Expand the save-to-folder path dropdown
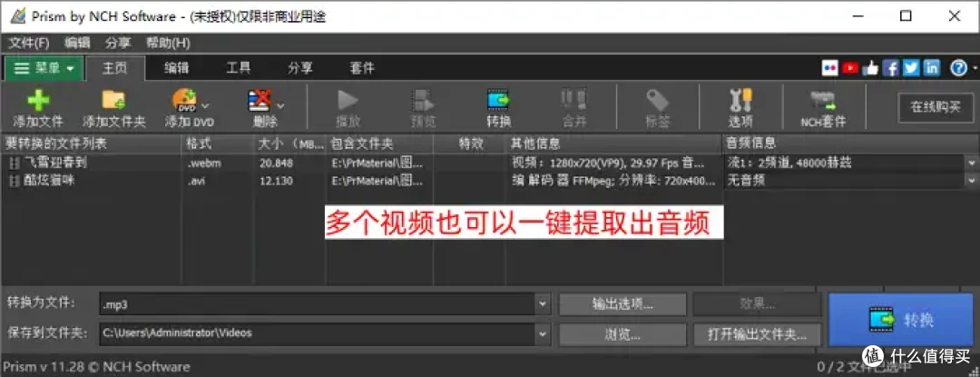The width and height of the screenshot is (980, 377). click(x=542, y=333)
